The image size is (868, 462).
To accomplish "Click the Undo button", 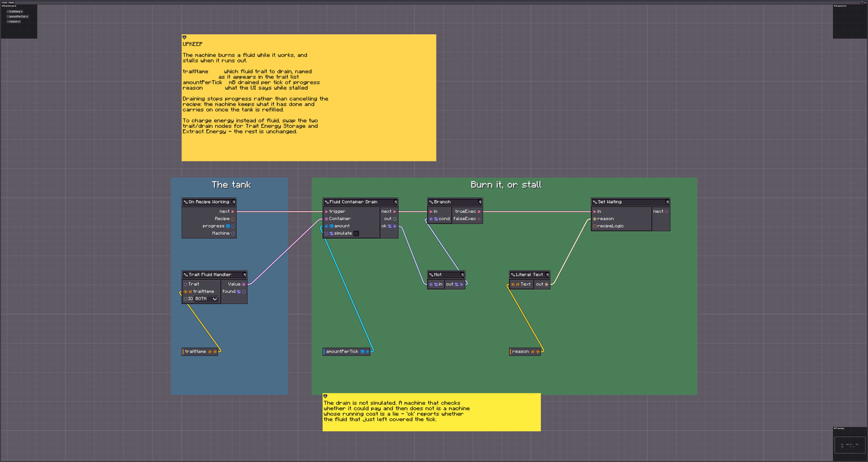I will click(4, 2).
